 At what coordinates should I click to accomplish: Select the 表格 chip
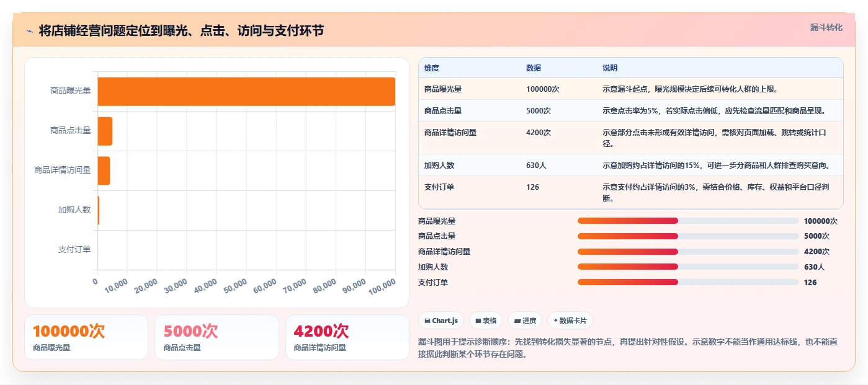coord(486,321)
